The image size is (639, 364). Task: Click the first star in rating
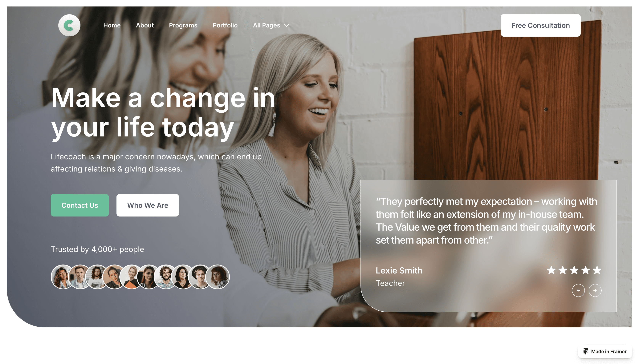(x=551, y=270)
